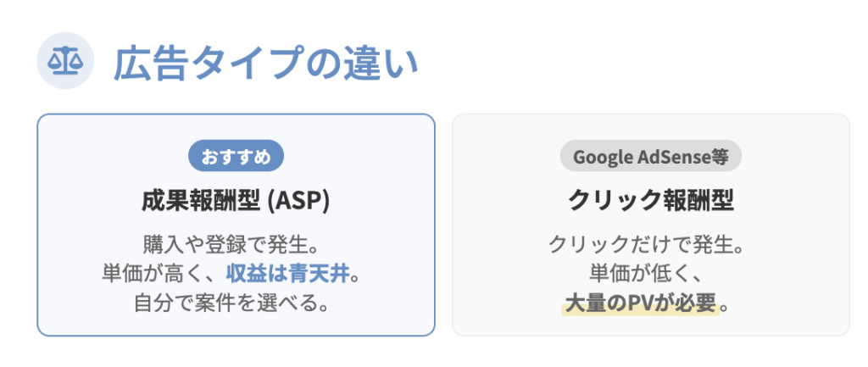Click the gray Google AdSense等 badge

point(650,156)
